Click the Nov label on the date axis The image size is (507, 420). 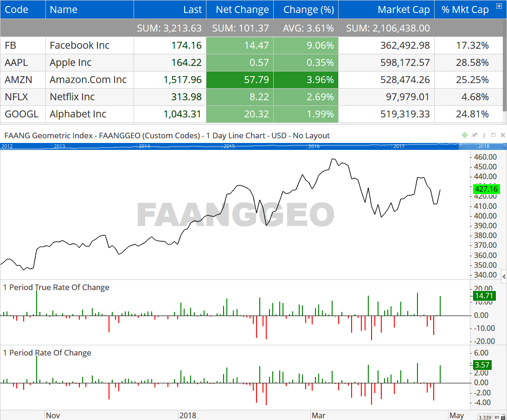tap(53, 415)
